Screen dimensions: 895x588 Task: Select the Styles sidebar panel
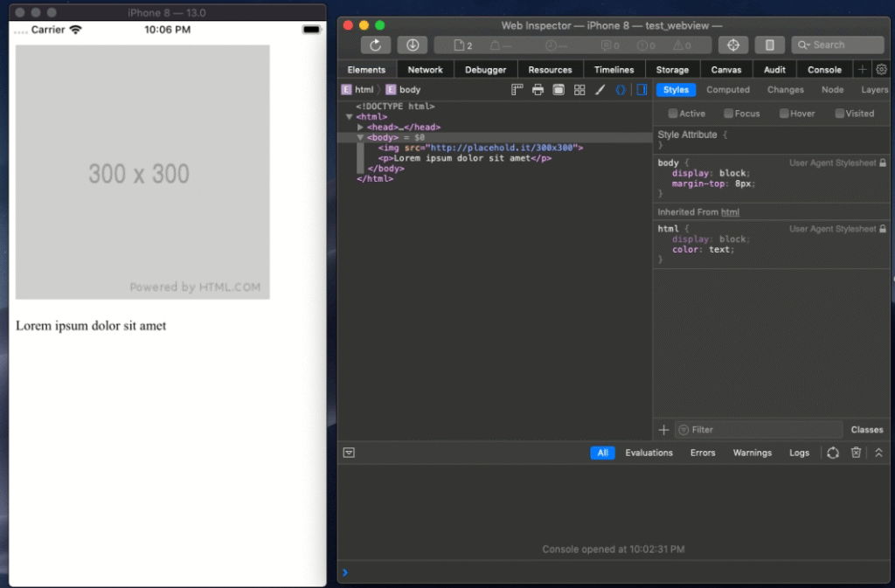[x=676, y=89]
